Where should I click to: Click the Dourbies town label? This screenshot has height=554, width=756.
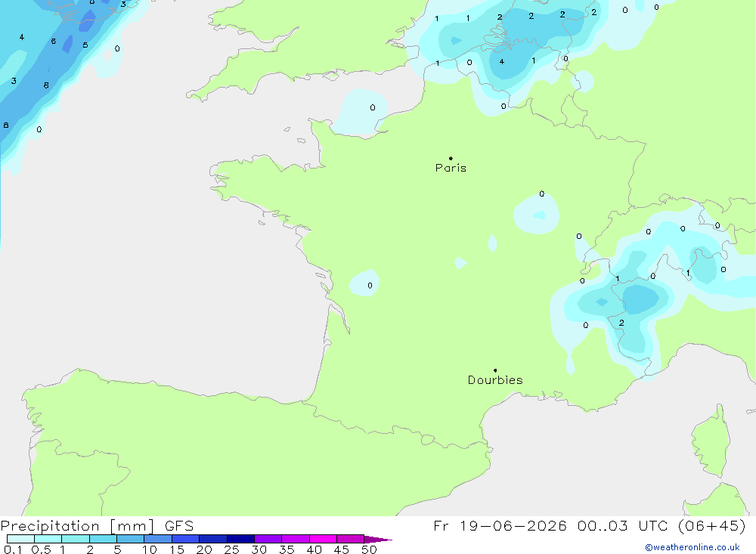click(495, 380)
